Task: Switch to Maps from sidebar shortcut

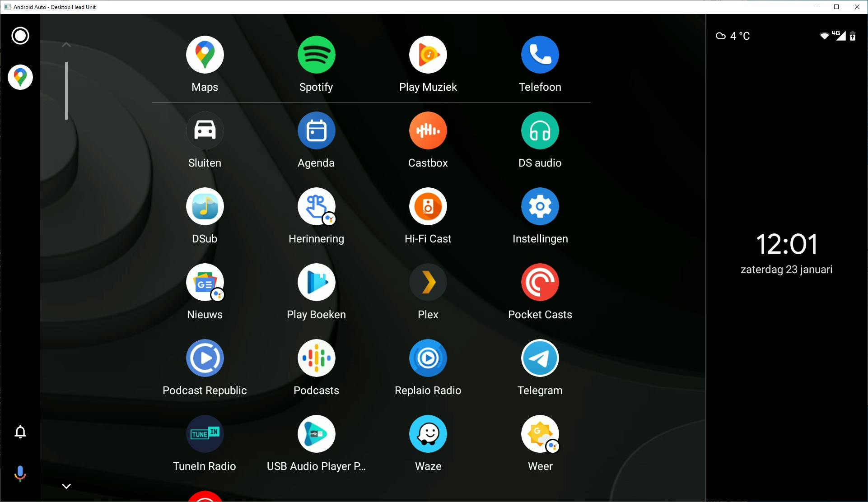Action: tap(20, 77)
